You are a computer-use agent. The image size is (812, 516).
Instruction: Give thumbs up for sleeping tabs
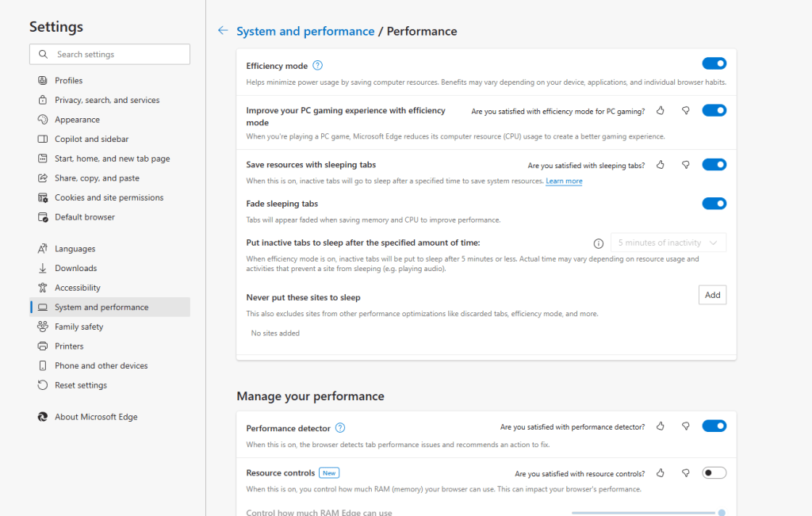pyautogui.click(x=661, y=165)
